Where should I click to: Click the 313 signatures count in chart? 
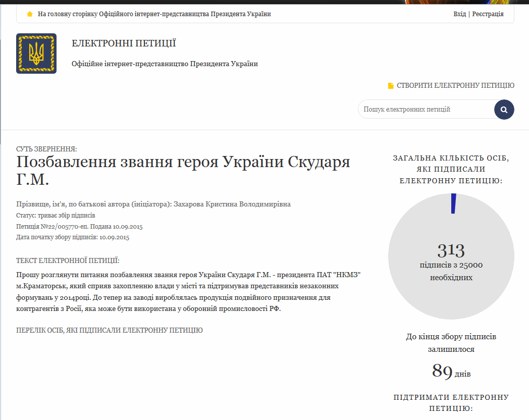[451, 250]
